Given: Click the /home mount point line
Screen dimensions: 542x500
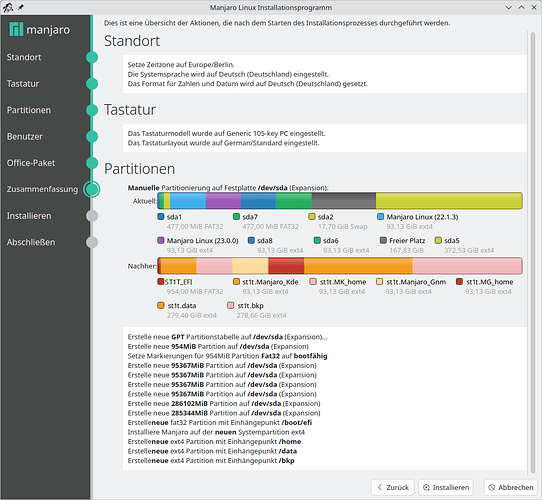Looking at the screenshot, I should click(214, 442).
